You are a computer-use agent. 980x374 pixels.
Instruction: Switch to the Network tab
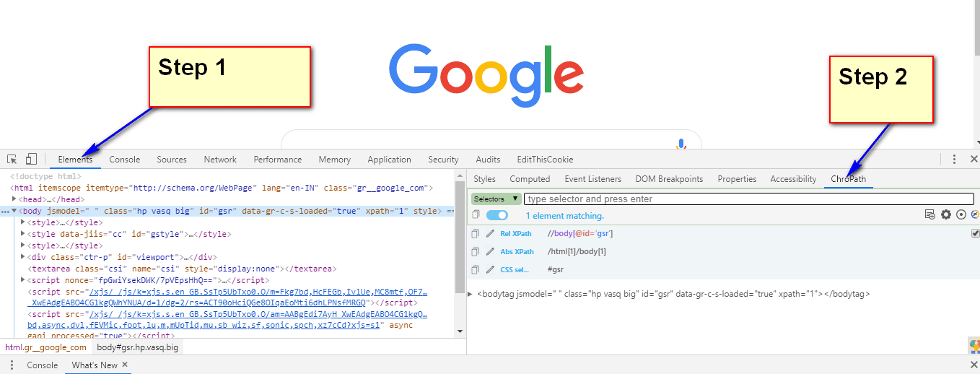[x=220, y=160]
